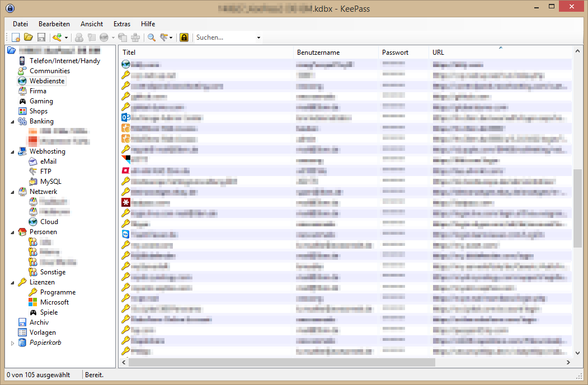588x385 pixels.
Task: Collapse the Netzwerk group
Action: click(12, 192)
